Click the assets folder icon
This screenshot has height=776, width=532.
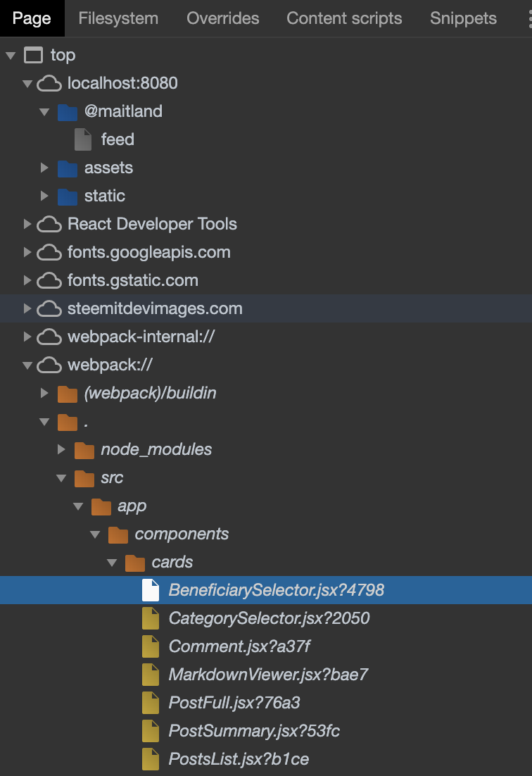68,168
